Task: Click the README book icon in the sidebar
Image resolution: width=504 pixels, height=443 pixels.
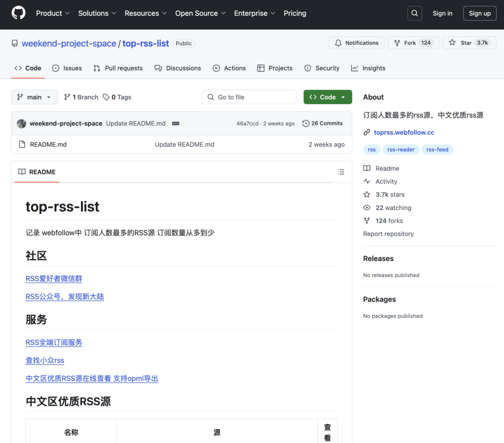Action: point(367,168)
